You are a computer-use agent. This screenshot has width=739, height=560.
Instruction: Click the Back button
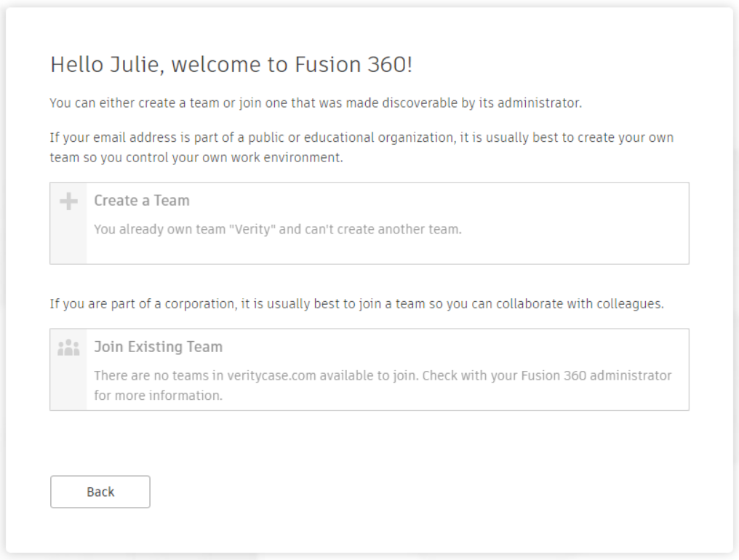[x=100, y=492]
